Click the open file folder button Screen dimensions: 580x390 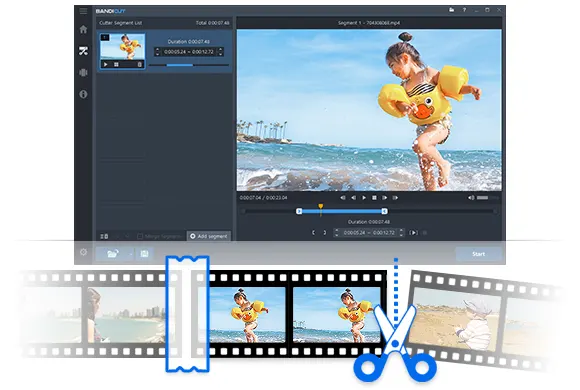pos(112,254)
